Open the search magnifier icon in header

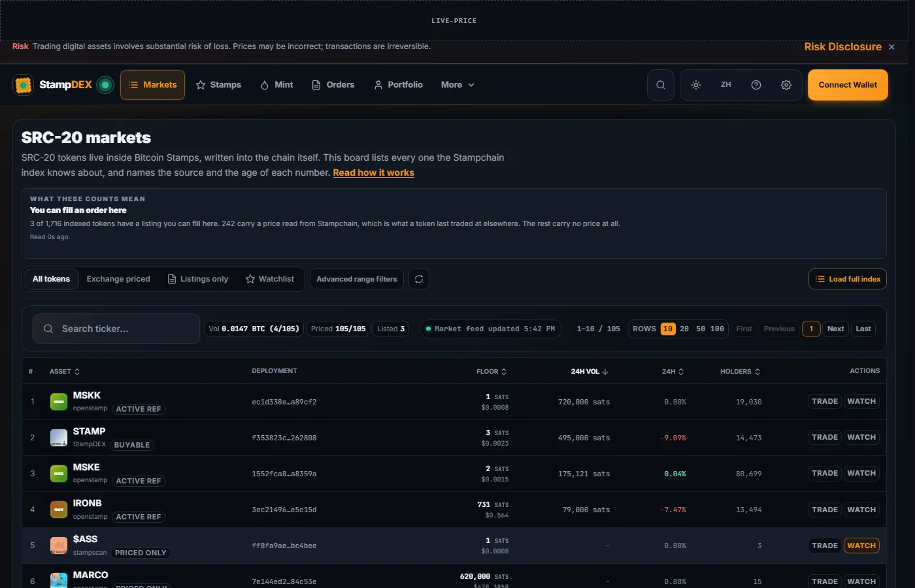pos(661,85)
